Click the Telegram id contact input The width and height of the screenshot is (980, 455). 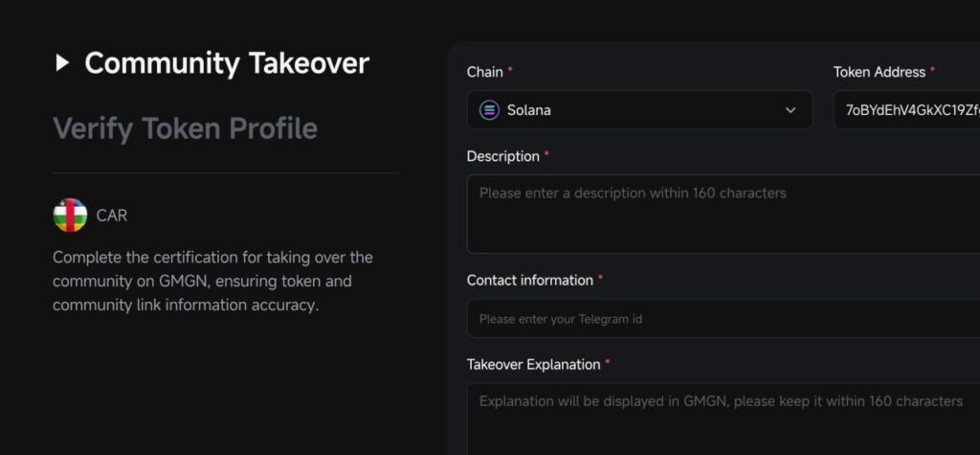[723, 319]
